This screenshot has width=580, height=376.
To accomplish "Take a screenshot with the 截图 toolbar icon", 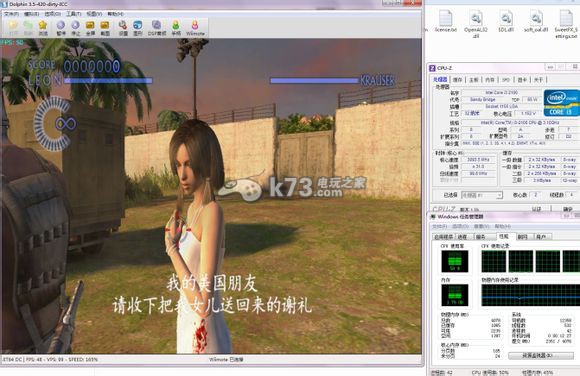I will pyautogui.click(x=105, y=27).
